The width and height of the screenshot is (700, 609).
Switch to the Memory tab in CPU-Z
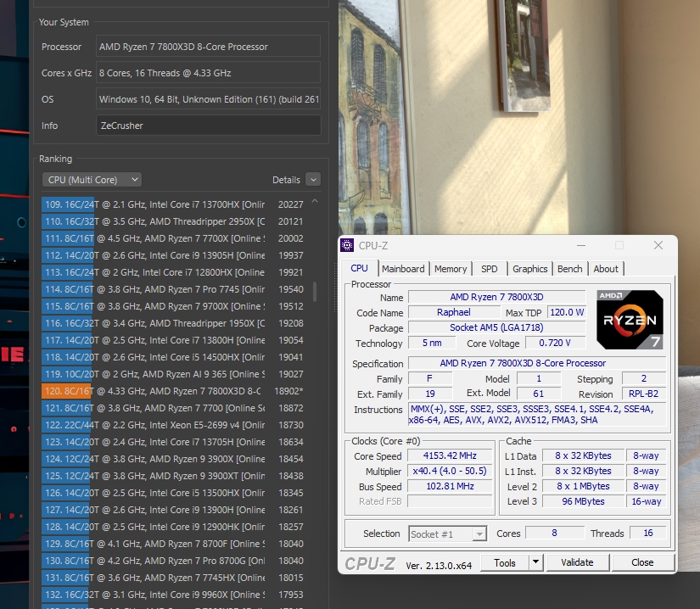click(451, 269)
